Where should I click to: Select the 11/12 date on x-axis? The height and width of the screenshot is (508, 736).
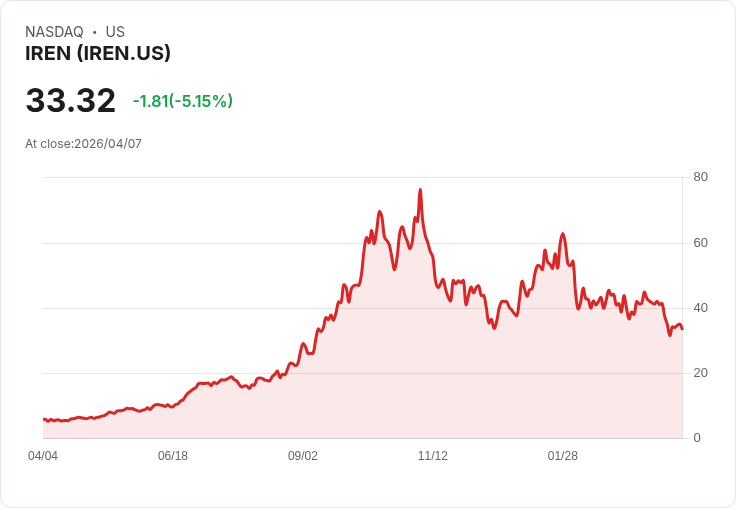[433, 456]
